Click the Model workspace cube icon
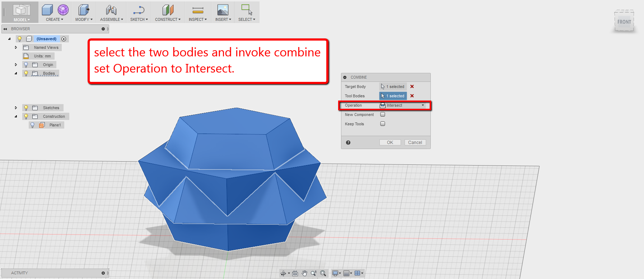Viewport: 644px width, 279px height. click(x=22, y=10)
